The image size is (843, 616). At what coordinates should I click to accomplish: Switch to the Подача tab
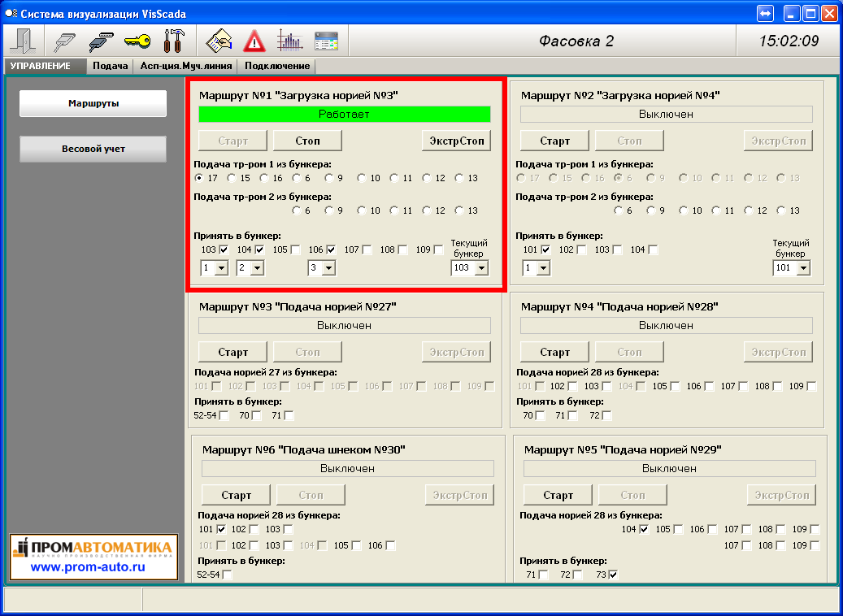coord(110,66)
